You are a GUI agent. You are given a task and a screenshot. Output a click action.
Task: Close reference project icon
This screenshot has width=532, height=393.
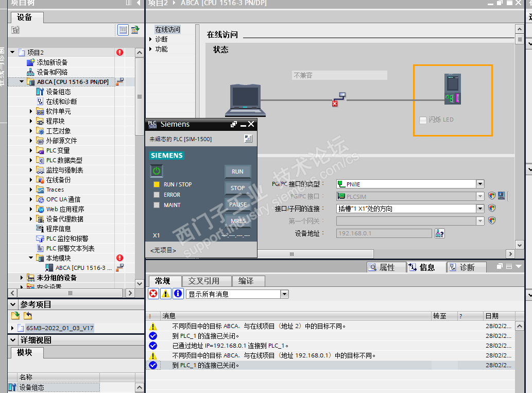click(x=28, y=316)
